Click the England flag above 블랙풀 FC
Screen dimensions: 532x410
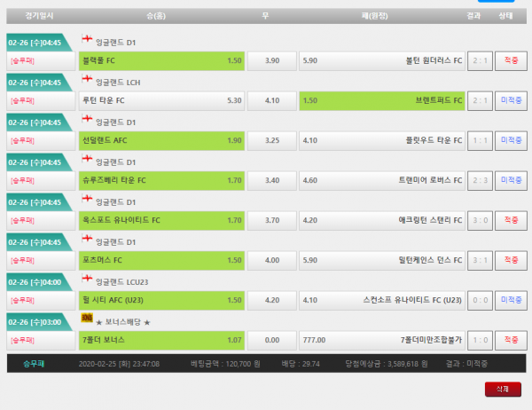(x=86, y=41)
